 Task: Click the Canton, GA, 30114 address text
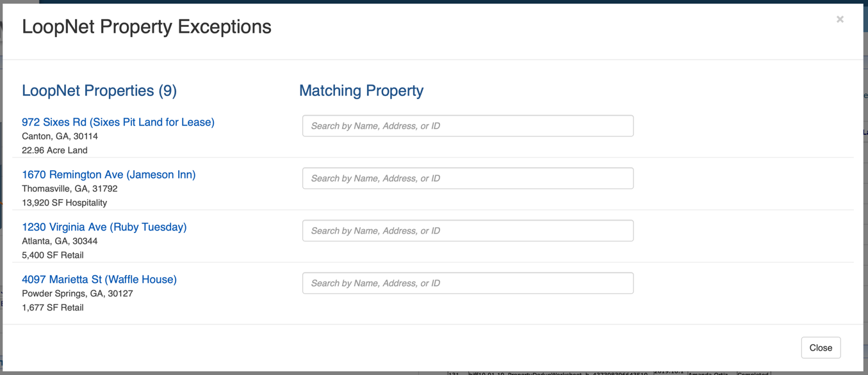[60, 136]
